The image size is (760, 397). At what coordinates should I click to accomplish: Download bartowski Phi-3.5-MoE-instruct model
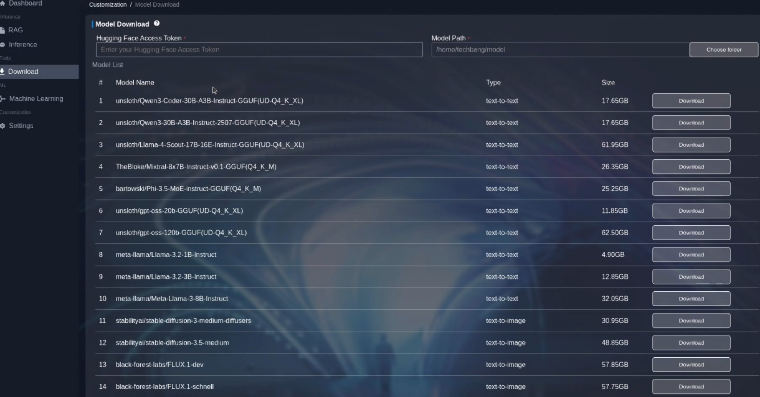691,189
